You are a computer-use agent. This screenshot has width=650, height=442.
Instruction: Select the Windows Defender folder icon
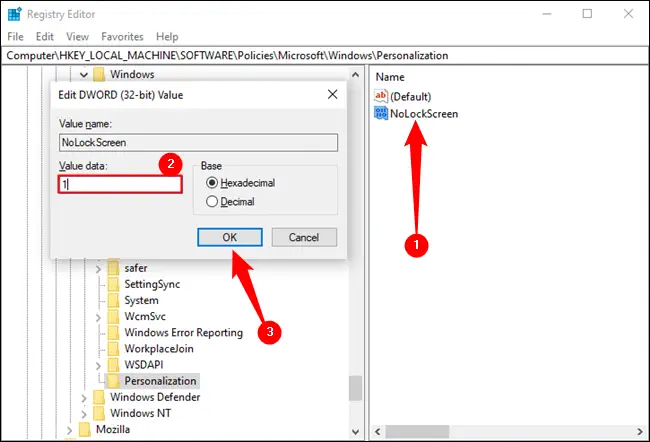[x=99, y=397]
